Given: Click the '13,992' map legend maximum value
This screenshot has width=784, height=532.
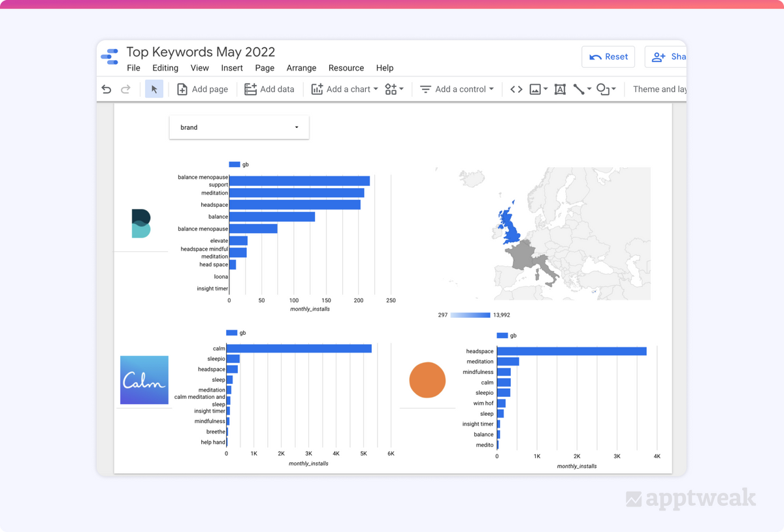Looking at the screenshot, I should coord(502,315).
